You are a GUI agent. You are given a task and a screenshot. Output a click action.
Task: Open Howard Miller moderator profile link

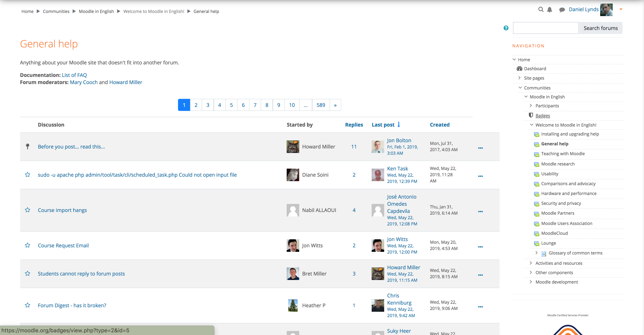coord(125,82)
